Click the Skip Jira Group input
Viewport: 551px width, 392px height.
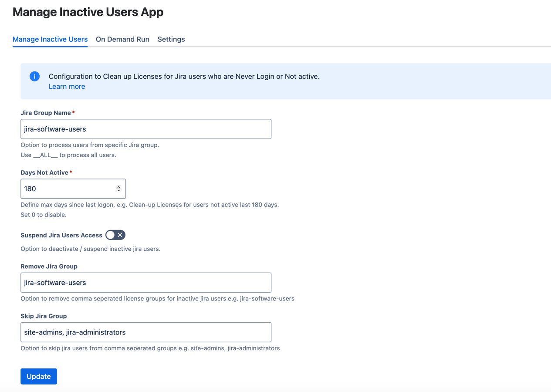click(146, 332)
